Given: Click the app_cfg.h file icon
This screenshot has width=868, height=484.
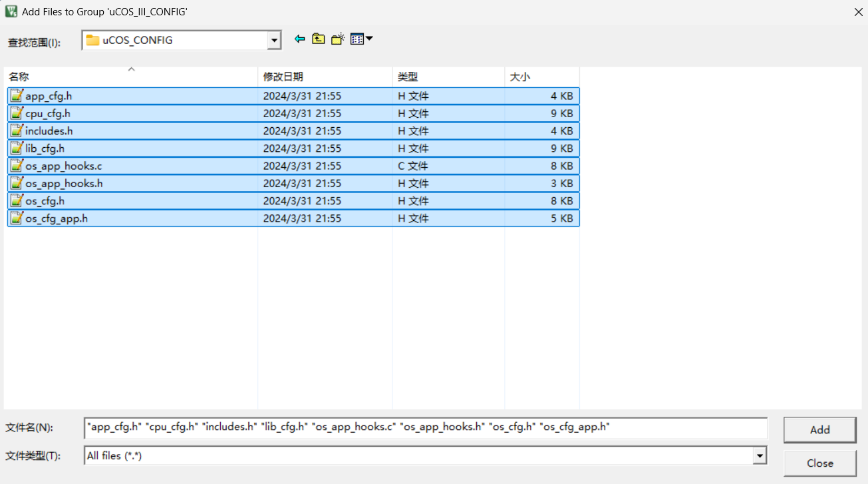Looking at the screenshot, I should 17,95.
